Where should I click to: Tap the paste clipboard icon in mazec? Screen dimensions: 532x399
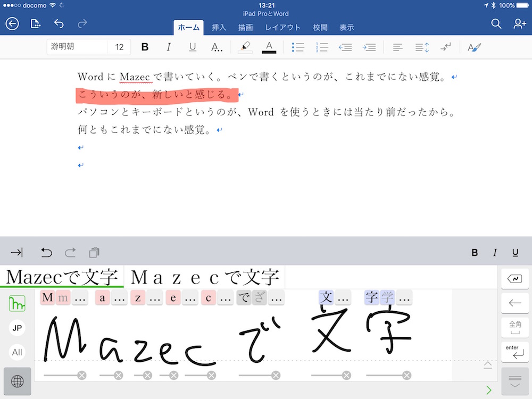(94, 252)
